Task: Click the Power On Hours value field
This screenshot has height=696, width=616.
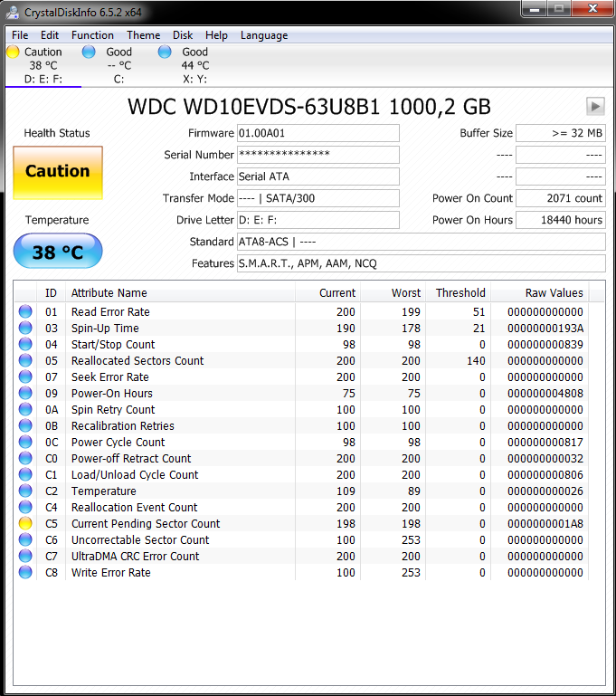Action: tap(561, 220)
